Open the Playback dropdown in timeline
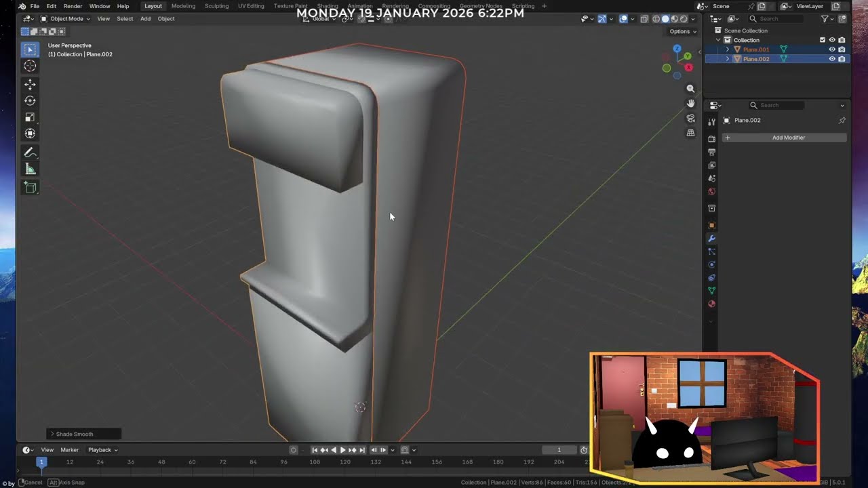The image size is (868, 488). 103,450
